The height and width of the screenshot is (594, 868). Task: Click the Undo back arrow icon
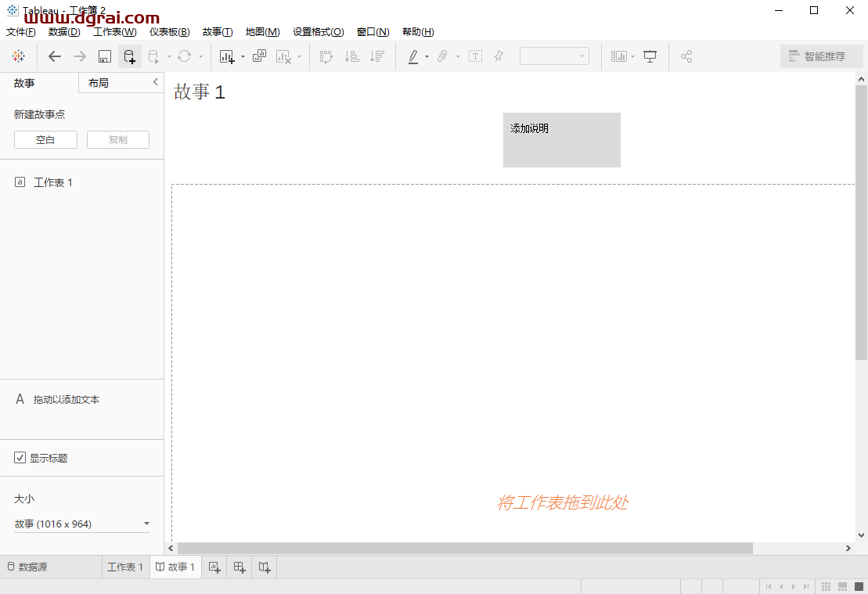click(54, 56)
